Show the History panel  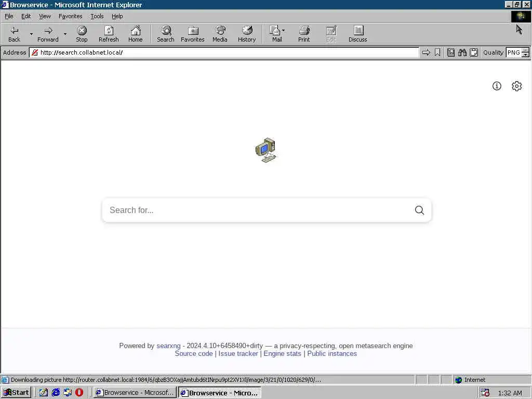[247, 34]
